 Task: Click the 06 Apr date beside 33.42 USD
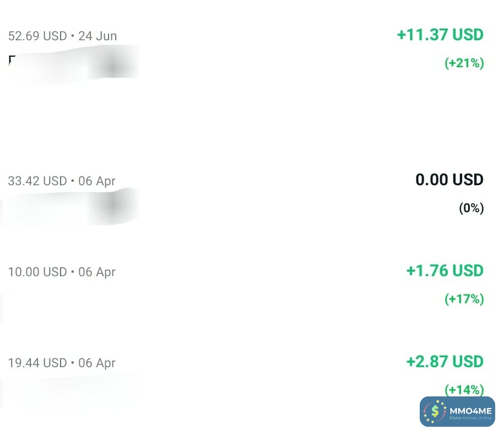(x=97, y=181)
